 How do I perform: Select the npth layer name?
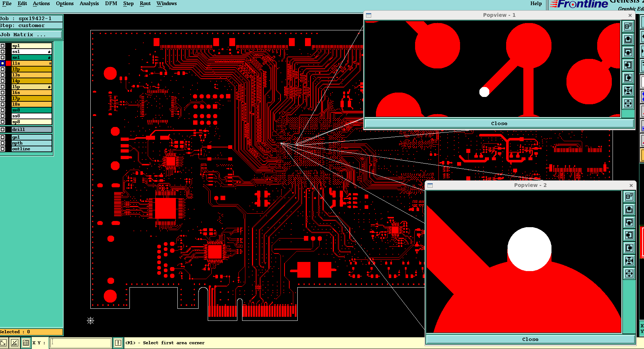click(x=32, y=143)
